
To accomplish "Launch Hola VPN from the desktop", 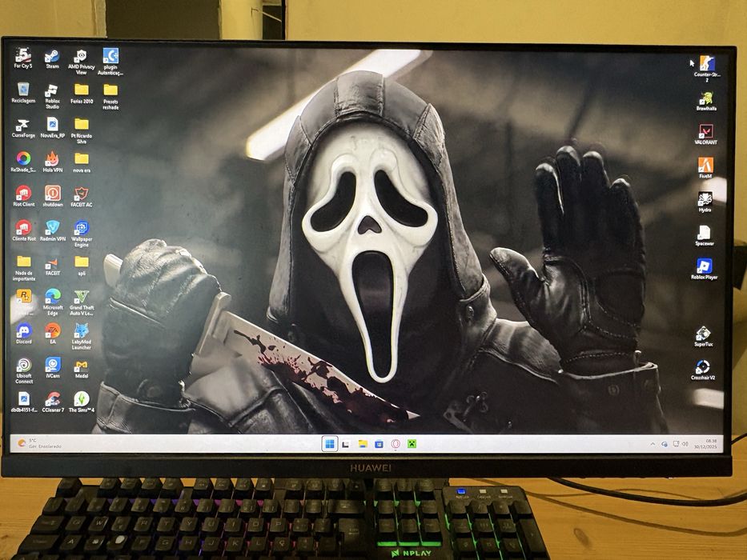I will 52,162.
